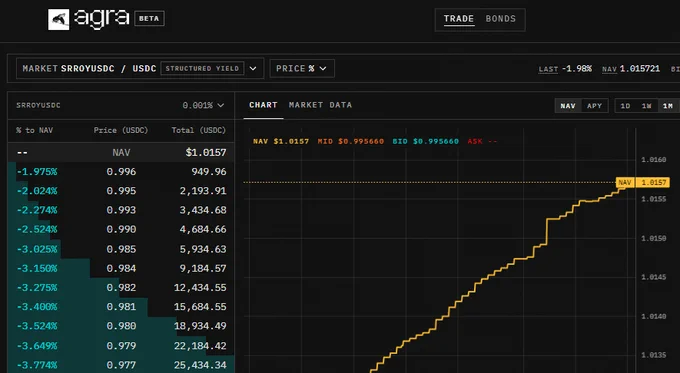Expand the 0.001% grouping dropdown
The width and height of the screenshot is (680, 373).
(x=203, y=105)
